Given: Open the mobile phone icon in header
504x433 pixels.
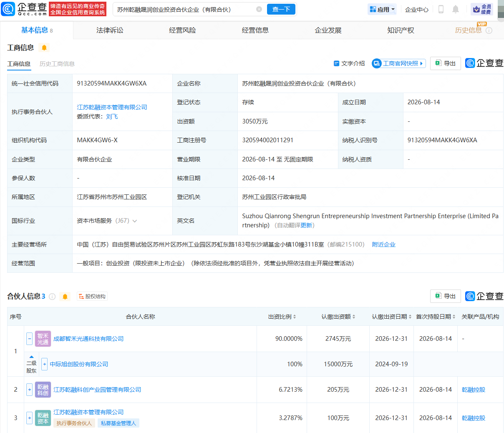Looking at the screenshot, I should pyautogui.click(x=441, y=9).
